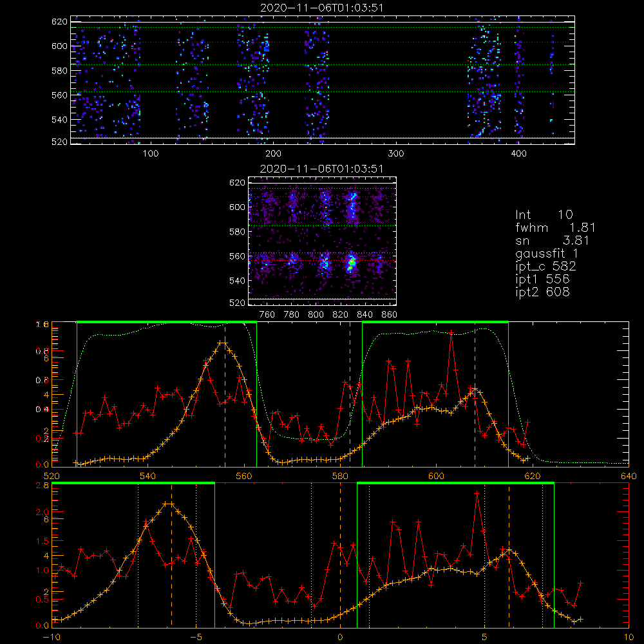
Task: Click the top plot title 2020-11-06T01:03:51
Action: 322,8
